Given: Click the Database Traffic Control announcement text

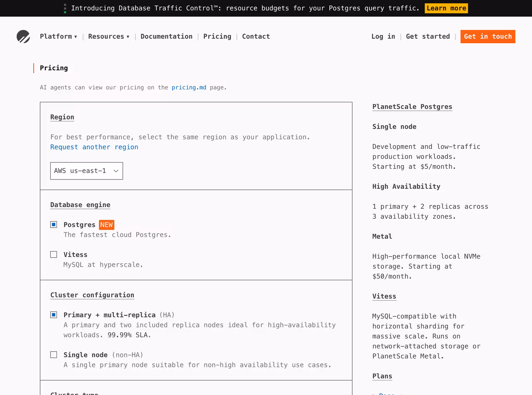Looking at the screenshot, I should [x=245, y=8].
